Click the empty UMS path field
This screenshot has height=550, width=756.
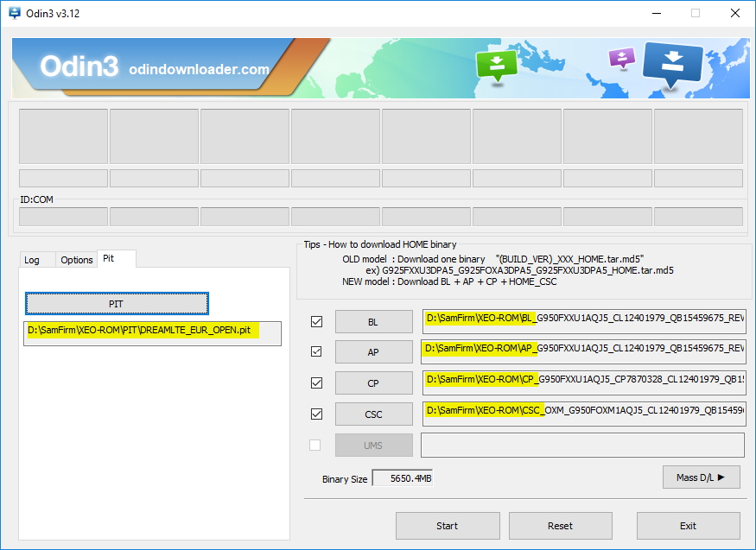[583, 445]
